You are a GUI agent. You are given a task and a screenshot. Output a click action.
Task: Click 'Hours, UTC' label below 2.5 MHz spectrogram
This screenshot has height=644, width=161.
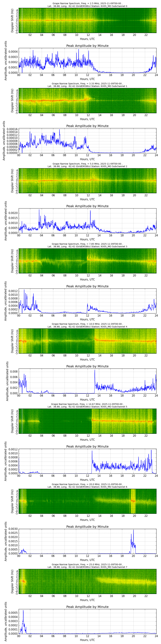click(87, 39)
